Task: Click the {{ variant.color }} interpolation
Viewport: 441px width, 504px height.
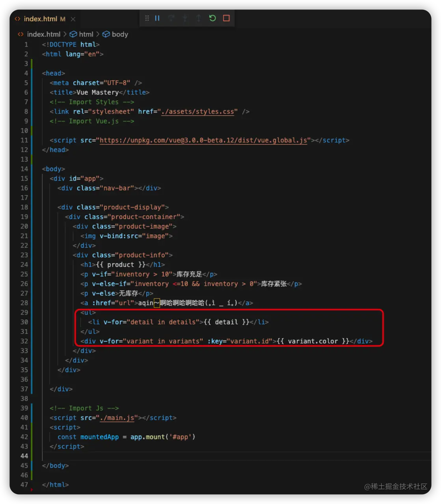Action: coord(313,341)
